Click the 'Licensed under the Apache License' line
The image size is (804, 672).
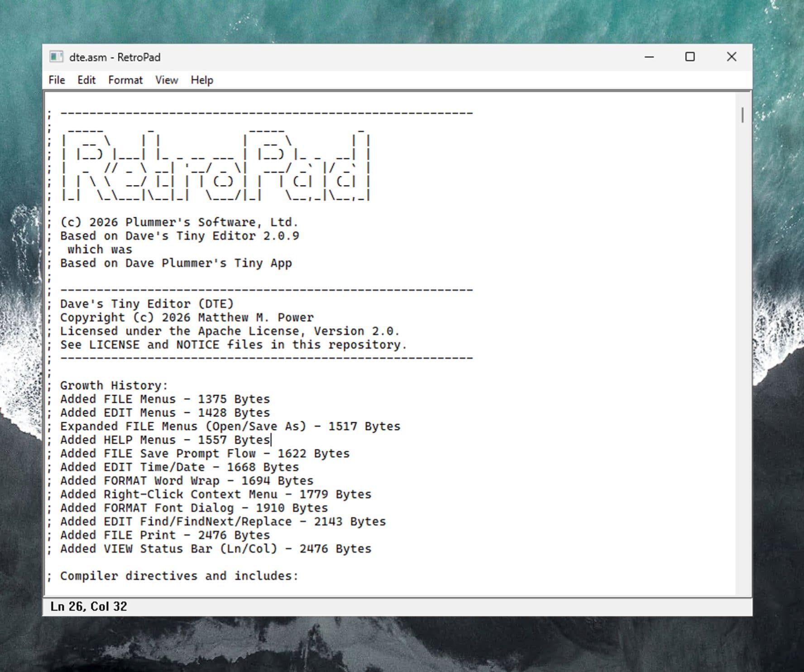[230, 331]
